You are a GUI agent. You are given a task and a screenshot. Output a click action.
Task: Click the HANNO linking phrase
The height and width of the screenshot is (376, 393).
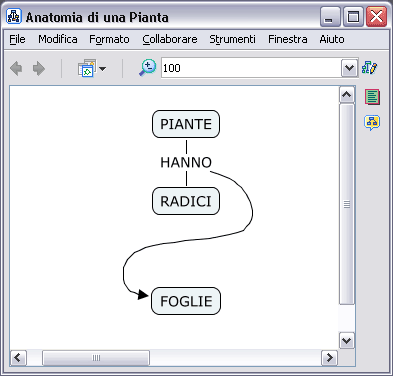186,162
